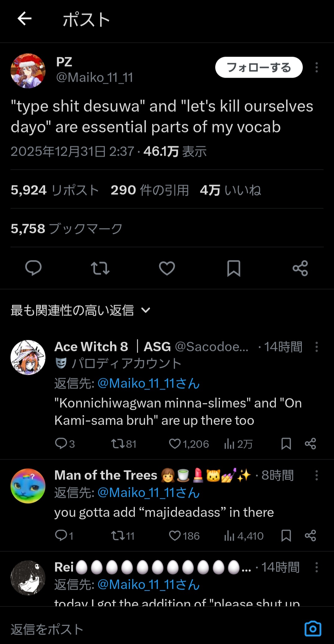334x644 pixels.
Task: Bookmark PZ's main post
Action: click(233, 268)
